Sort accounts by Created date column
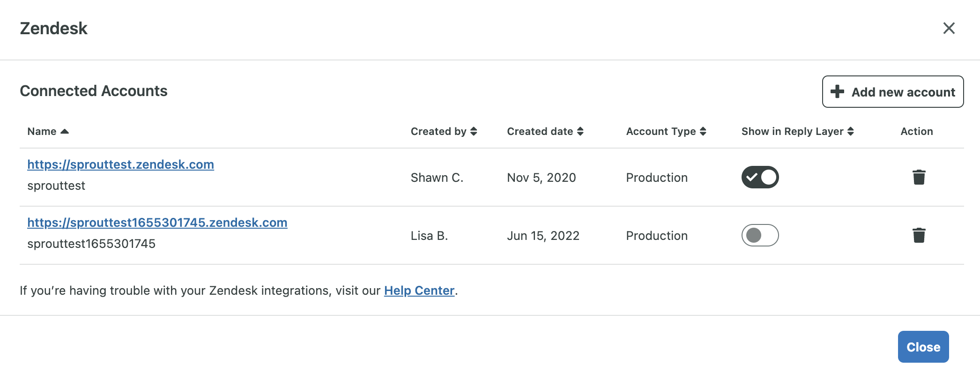 coord(545,132)
